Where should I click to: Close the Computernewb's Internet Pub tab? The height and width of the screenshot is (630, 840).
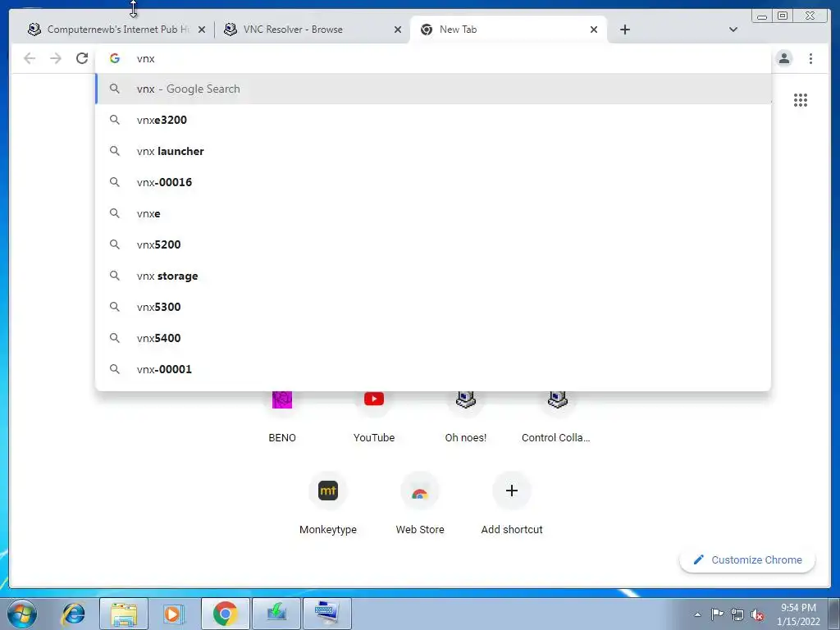click(x=202, y=30)
